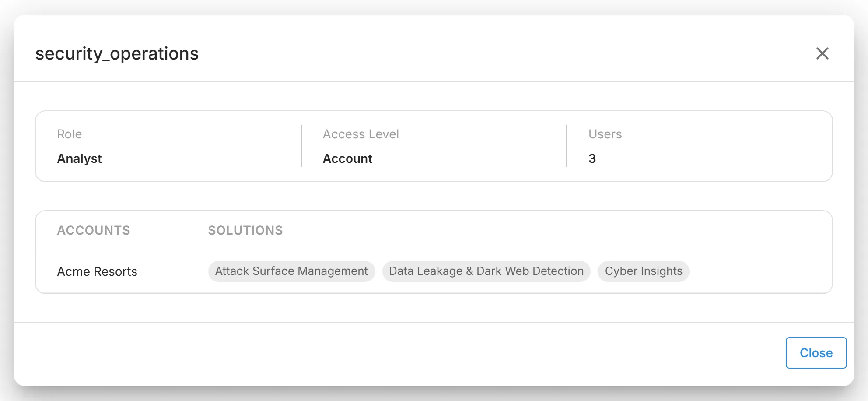Select the Cyber Insights tag
The width and height of the screenshot is (868, 401).
pyautogui.click(x=643, y=271)
